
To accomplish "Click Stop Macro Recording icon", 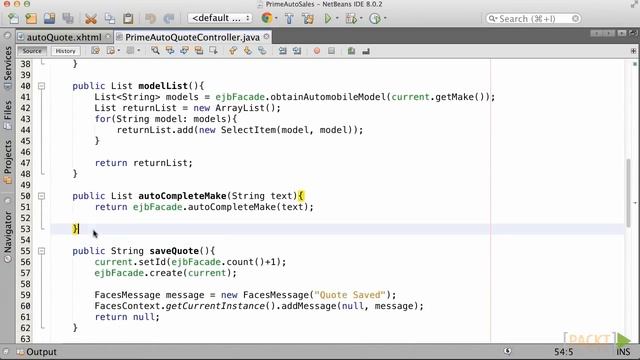I will (x=331, y=51).
